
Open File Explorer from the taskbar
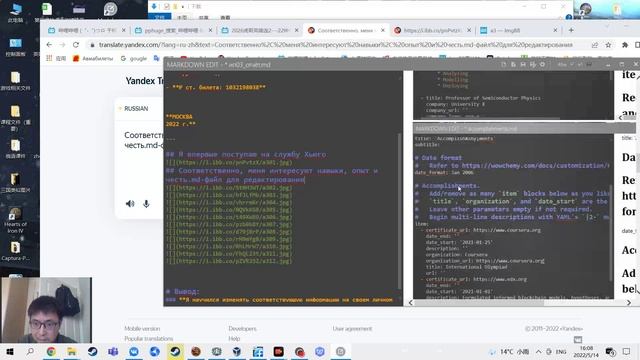(71, 351)
